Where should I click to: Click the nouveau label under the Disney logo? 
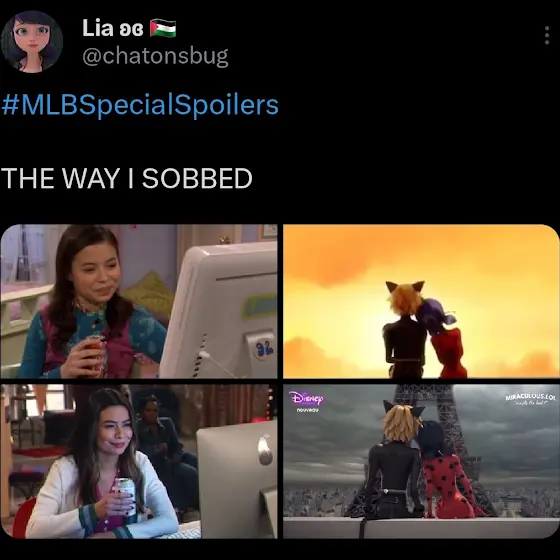click(x=305, y=410)
